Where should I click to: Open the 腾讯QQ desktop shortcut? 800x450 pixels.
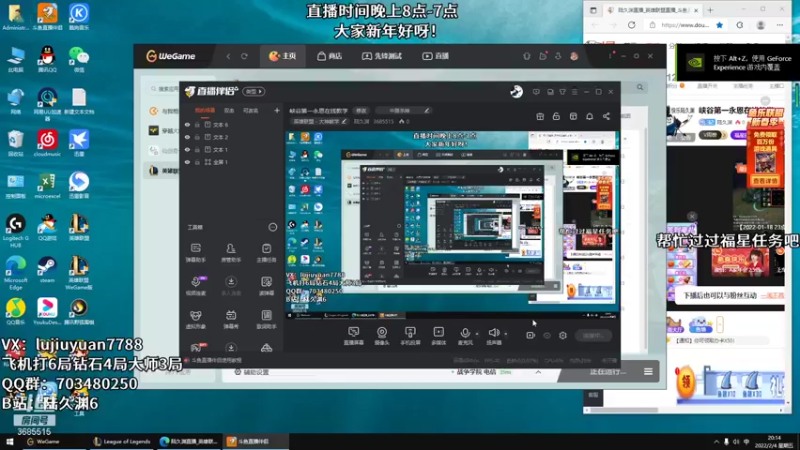pos(47,59)
